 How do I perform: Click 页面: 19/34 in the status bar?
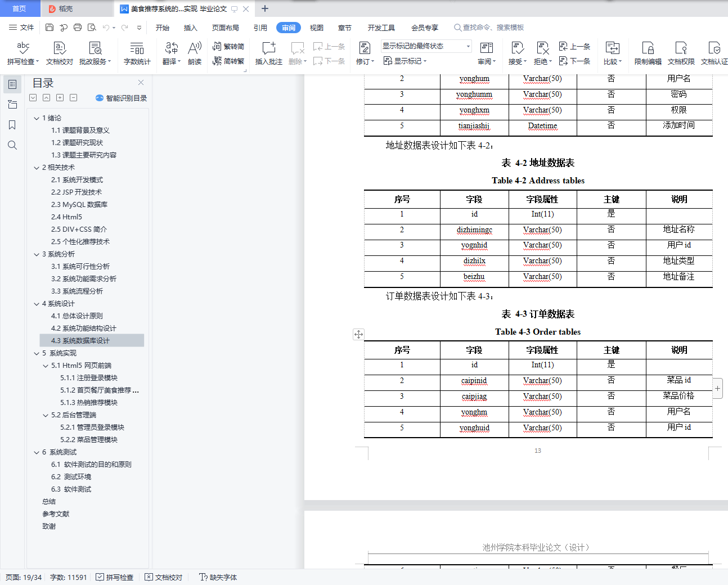pyautogui.click(x=24, y=577)
